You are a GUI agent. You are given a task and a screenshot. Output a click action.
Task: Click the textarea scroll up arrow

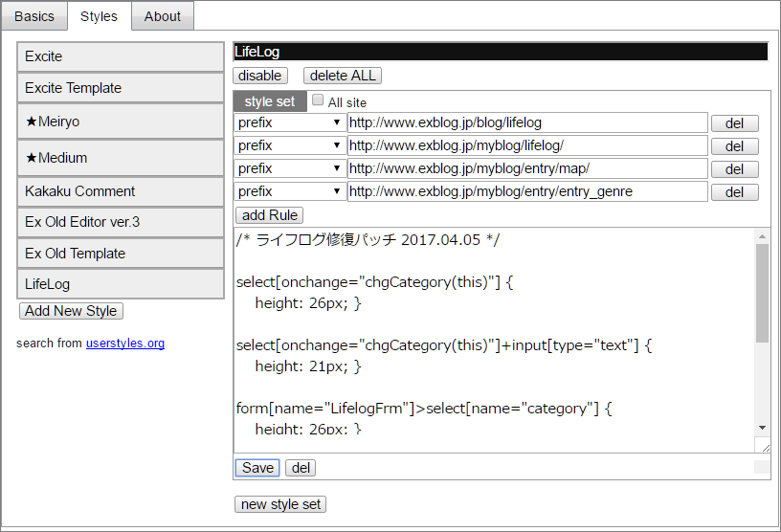[x=762, y=235]
